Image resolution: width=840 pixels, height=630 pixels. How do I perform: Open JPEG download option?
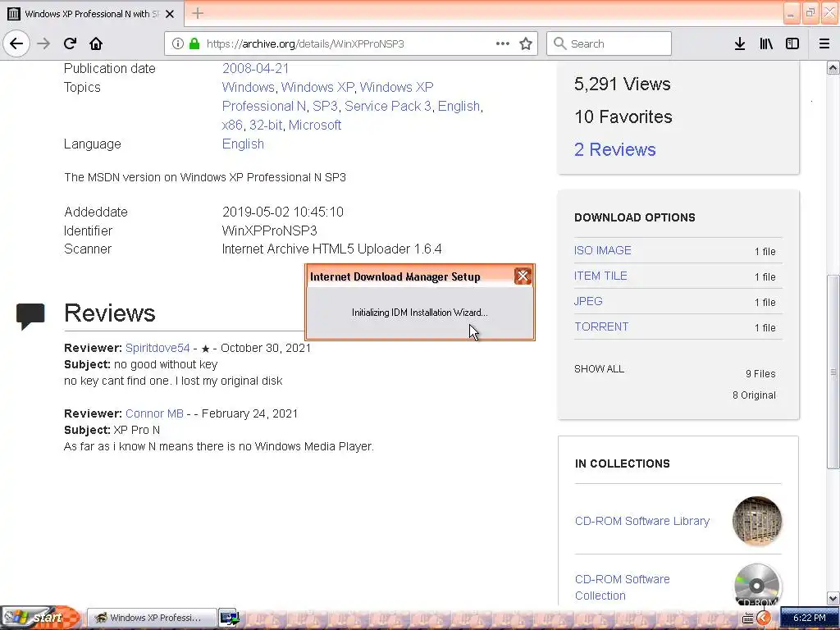click(588, 301)
